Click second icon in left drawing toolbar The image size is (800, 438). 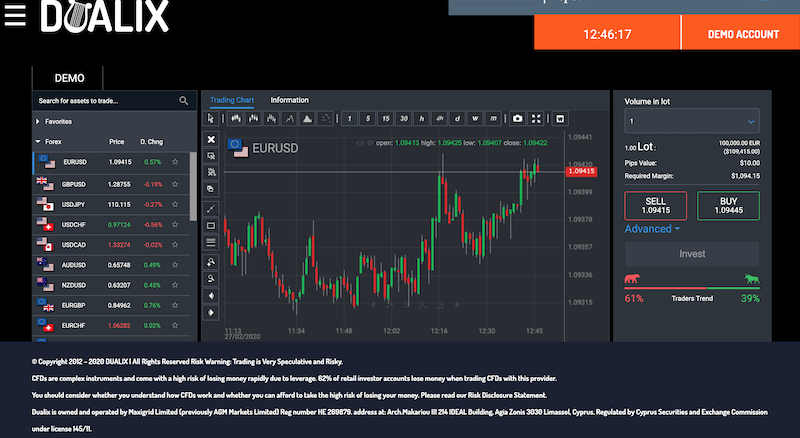[x=211, y=156]
